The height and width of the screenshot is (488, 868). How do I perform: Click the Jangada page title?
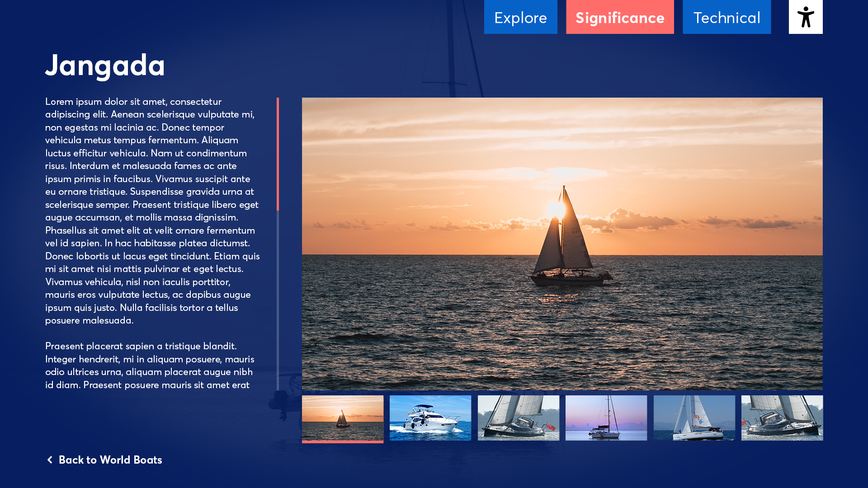pos(105,65)
